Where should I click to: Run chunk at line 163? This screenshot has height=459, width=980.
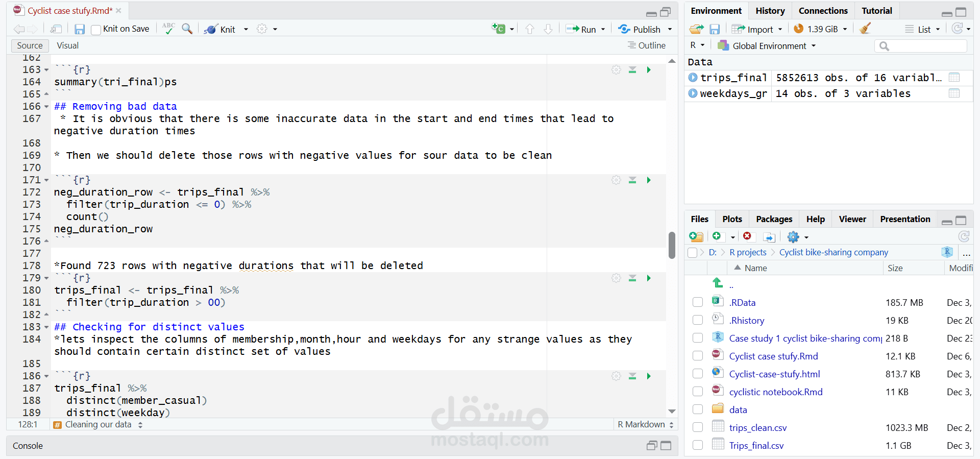[649, 69]
